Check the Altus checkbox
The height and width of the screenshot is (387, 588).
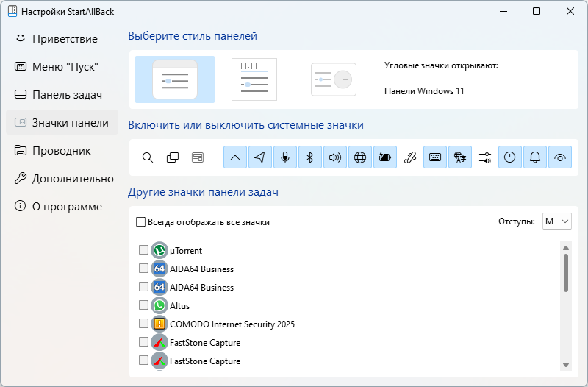(143, 305)
